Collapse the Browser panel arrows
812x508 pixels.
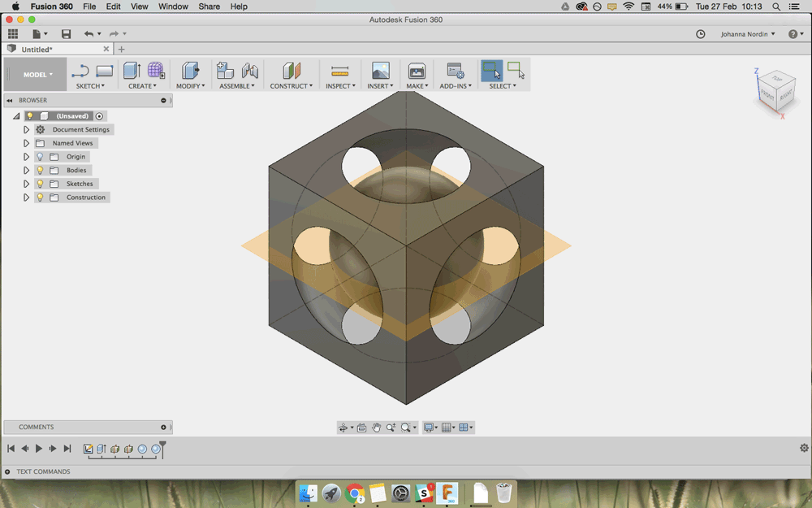pyautogui.click(x=9, y=100)
